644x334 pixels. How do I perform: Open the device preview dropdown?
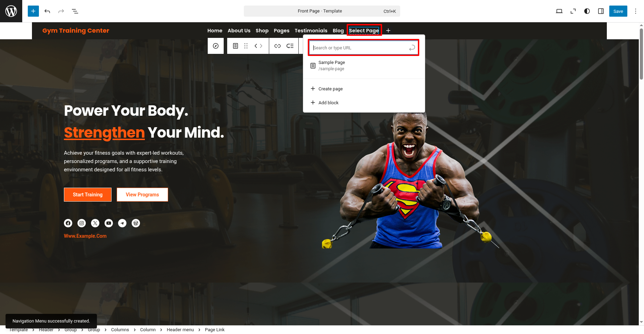(559, 11)
